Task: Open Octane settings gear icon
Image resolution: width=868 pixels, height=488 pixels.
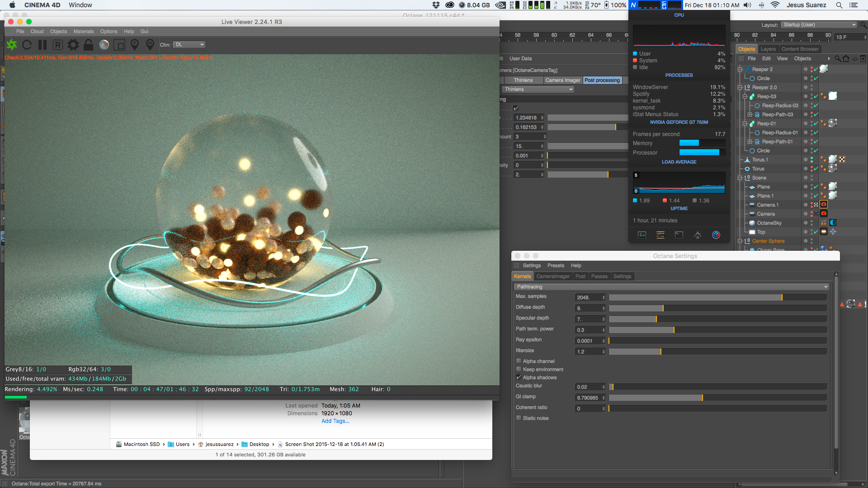Action: [x=73, y=45]
